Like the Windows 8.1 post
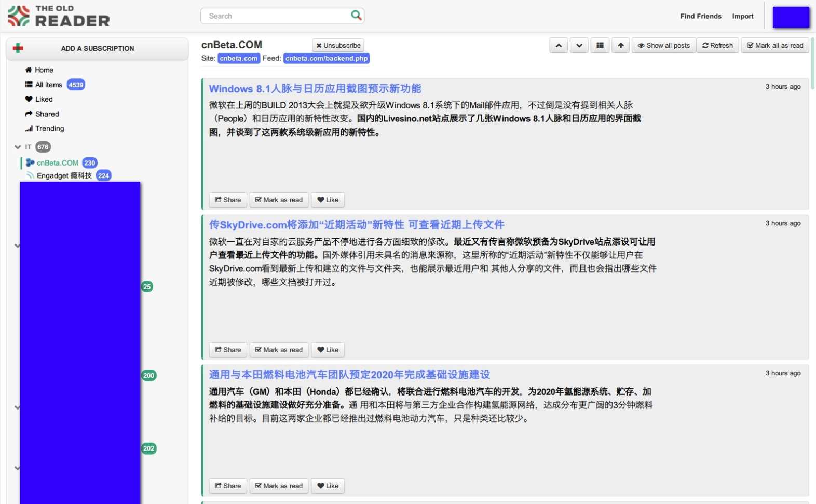 click(x=328, y=200)
